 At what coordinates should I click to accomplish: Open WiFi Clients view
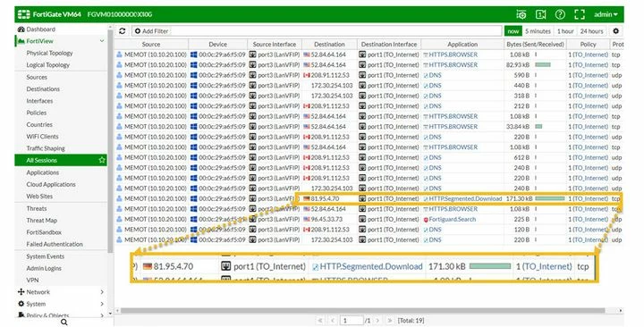[42, 136]
